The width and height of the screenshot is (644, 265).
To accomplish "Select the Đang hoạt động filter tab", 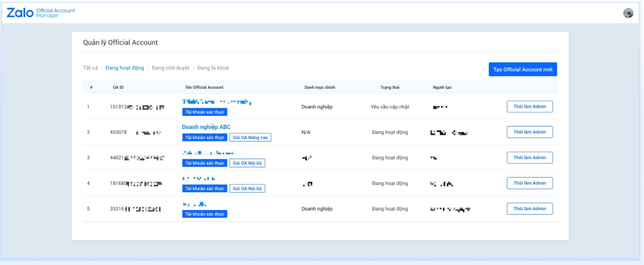I will tap(125, 68).
